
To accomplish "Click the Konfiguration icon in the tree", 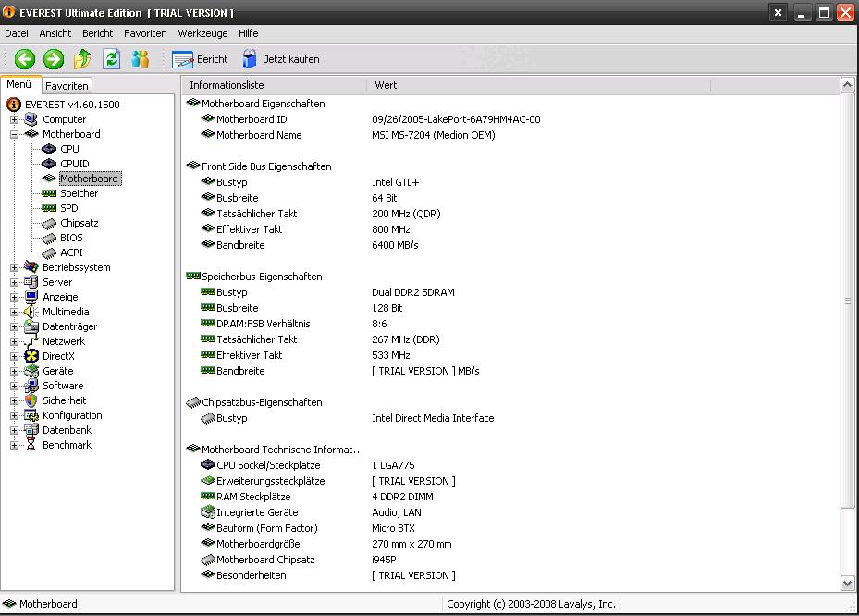I will click(31, 415).
